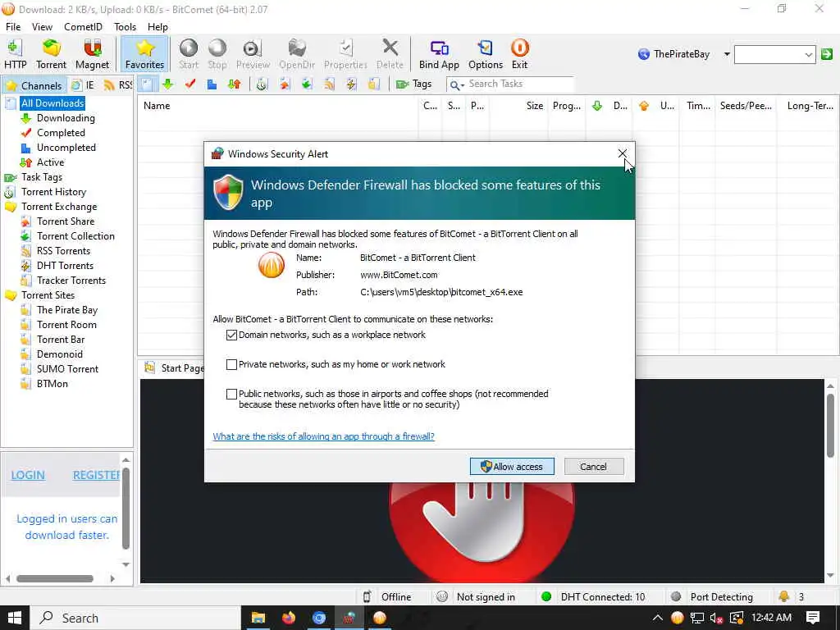
Task: Switch to the Channels tab
Action: (34, 85)
